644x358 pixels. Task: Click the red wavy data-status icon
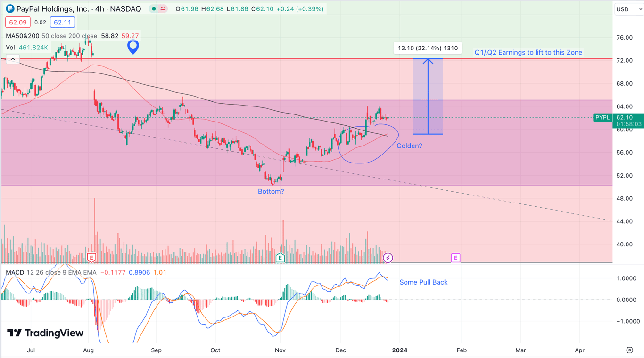[x=163, y=9]
